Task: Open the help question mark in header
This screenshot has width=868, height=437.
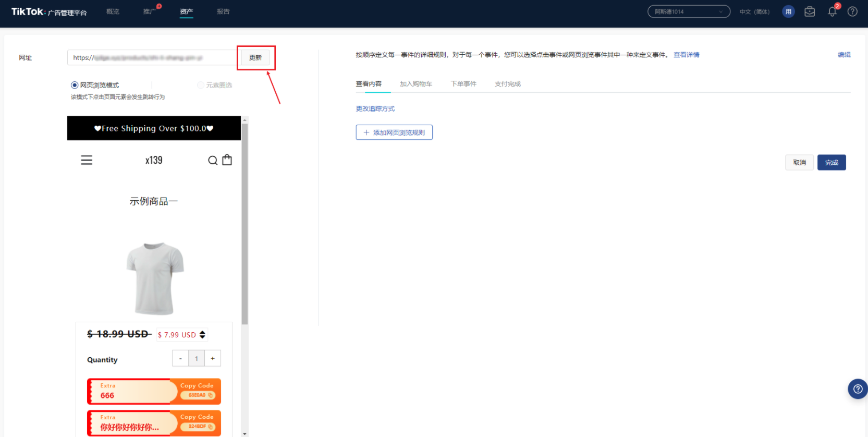Action: [x=852, y=11]
